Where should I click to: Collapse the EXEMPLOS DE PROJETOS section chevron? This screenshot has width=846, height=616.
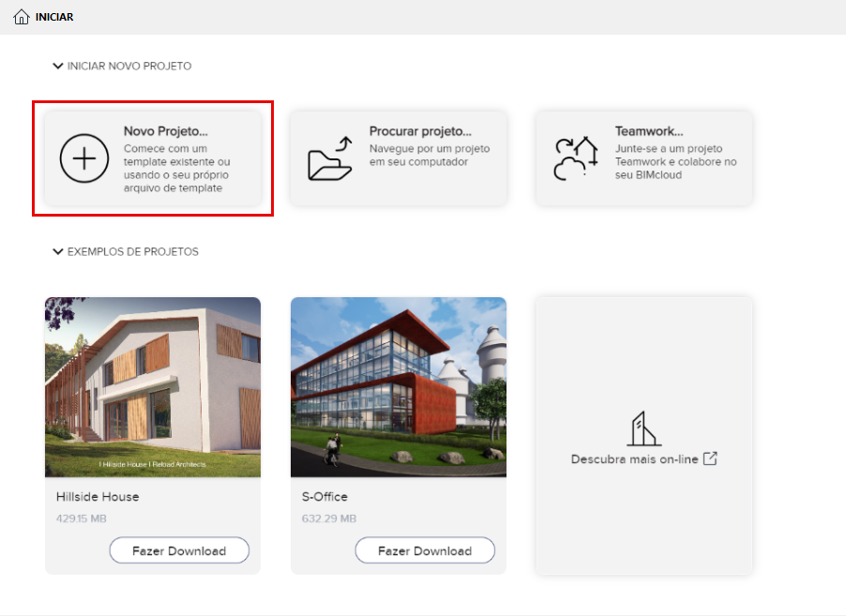[x=58, y=251]
